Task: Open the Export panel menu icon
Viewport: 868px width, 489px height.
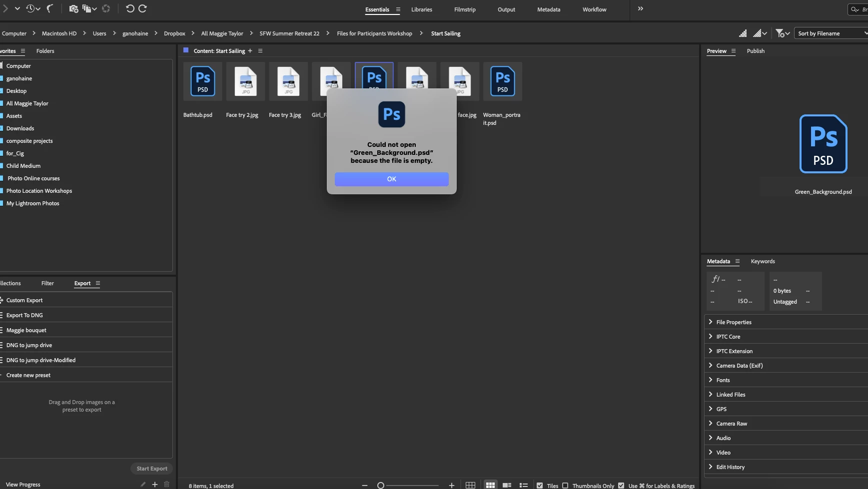Action: (98, 283)
